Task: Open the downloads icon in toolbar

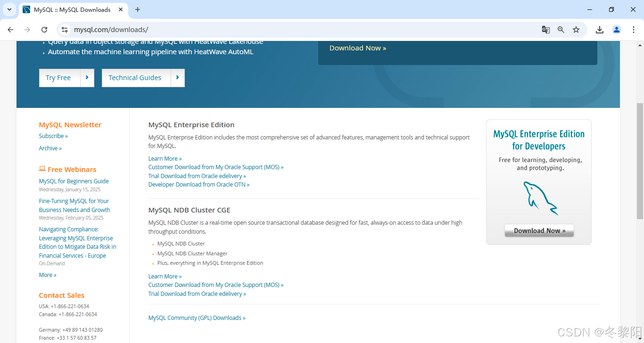Action: point(600,30)
